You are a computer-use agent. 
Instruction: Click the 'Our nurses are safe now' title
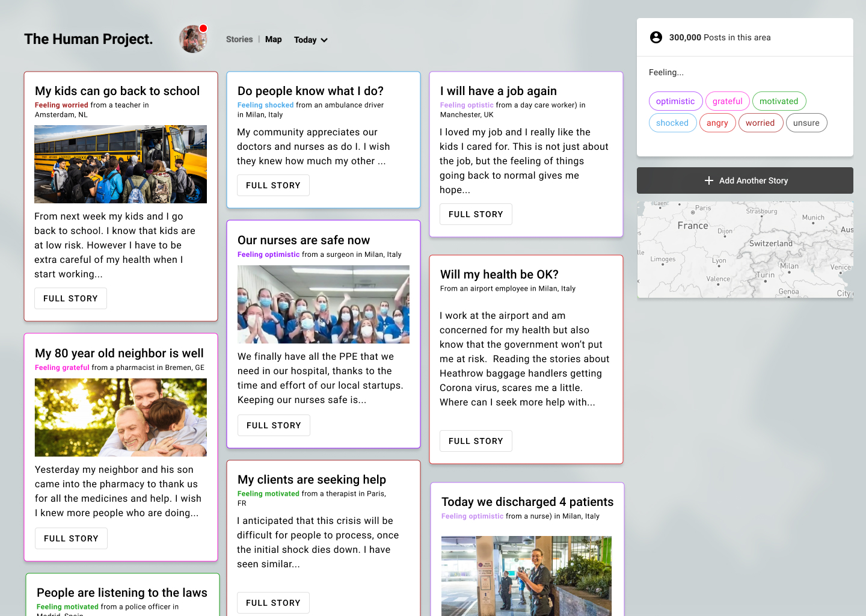click(x=304, y=240)
